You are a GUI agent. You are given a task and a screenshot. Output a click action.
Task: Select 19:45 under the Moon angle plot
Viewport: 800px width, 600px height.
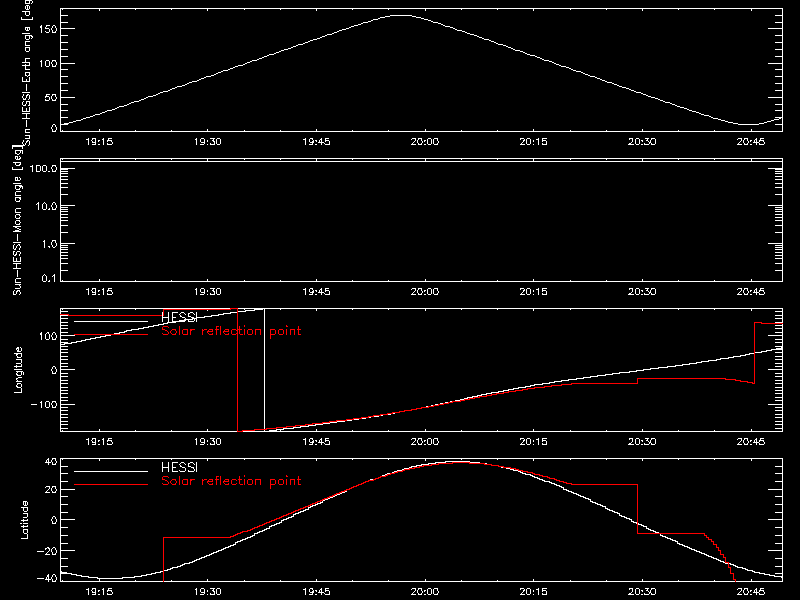pos(316,292)
